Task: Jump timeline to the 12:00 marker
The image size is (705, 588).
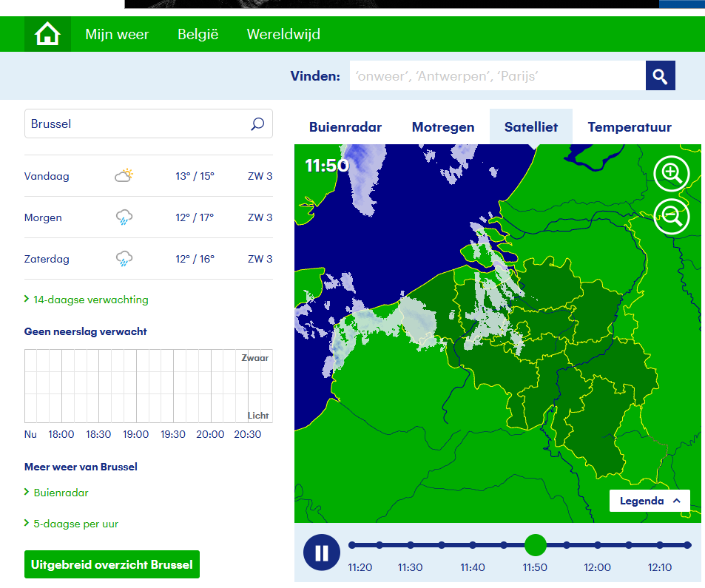Action: tap(598, 545)
